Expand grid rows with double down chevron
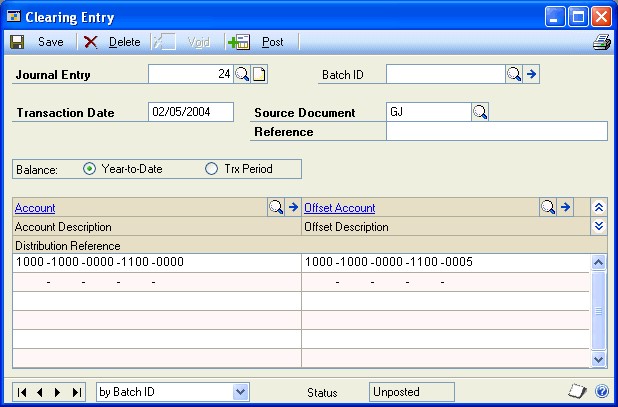The width and height of the screenshot is (618, 407). click(x=599, y=226)
